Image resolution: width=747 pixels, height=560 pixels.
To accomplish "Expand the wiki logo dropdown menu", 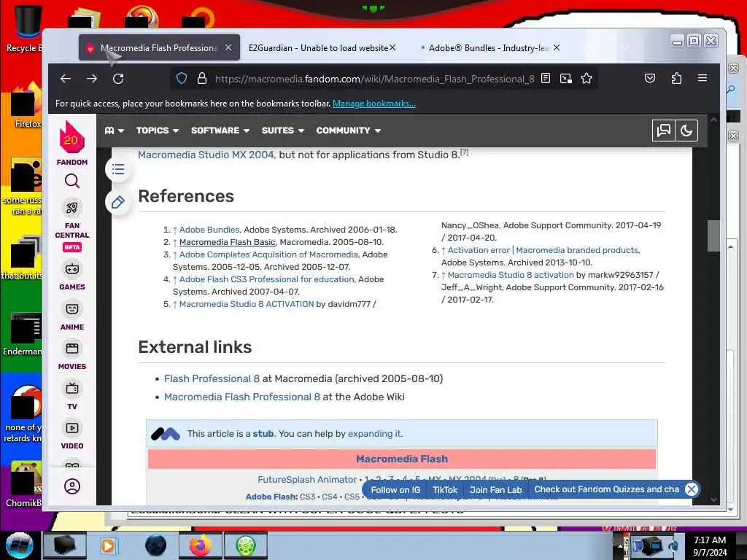I will pos(115,131).
